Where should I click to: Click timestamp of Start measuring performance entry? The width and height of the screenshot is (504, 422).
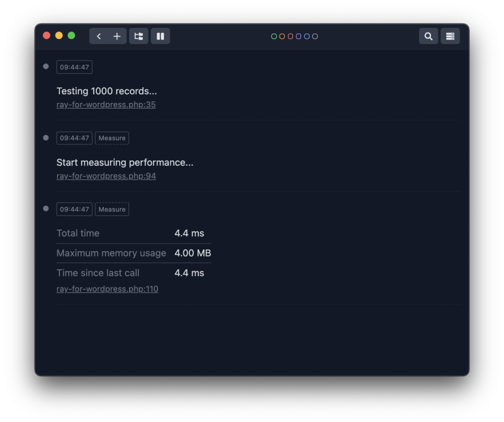tap(75, 138)
